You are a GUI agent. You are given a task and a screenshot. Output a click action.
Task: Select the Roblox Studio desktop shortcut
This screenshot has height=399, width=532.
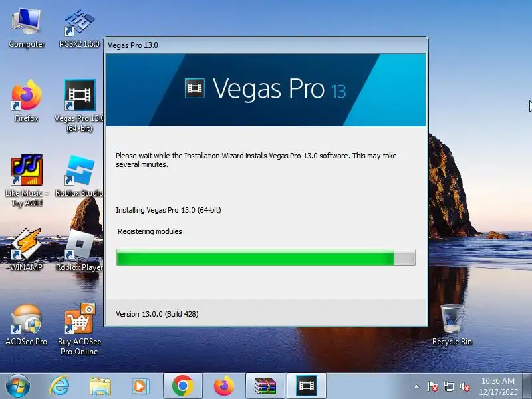pyautogui.click(x=79, y=176)
